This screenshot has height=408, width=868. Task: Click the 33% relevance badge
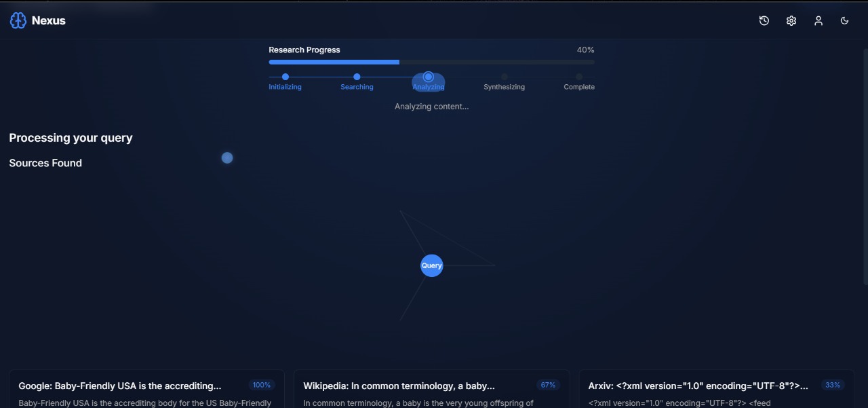point(833,385)
